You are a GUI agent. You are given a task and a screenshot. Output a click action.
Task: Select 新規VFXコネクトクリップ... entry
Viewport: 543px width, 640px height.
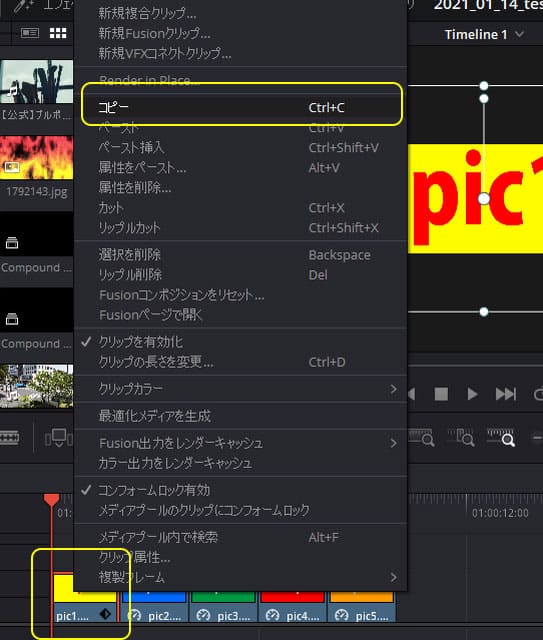pos(241,53)
